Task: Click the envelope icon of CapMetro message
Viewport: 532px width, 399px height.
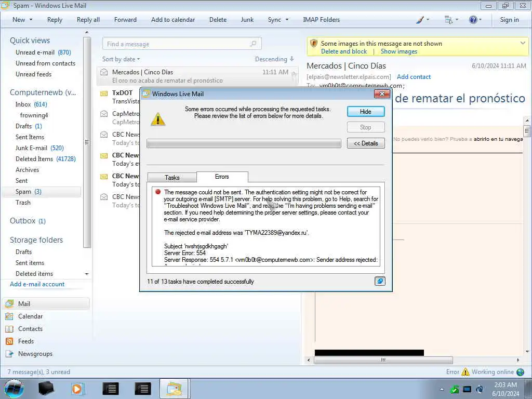Action: 104,114
